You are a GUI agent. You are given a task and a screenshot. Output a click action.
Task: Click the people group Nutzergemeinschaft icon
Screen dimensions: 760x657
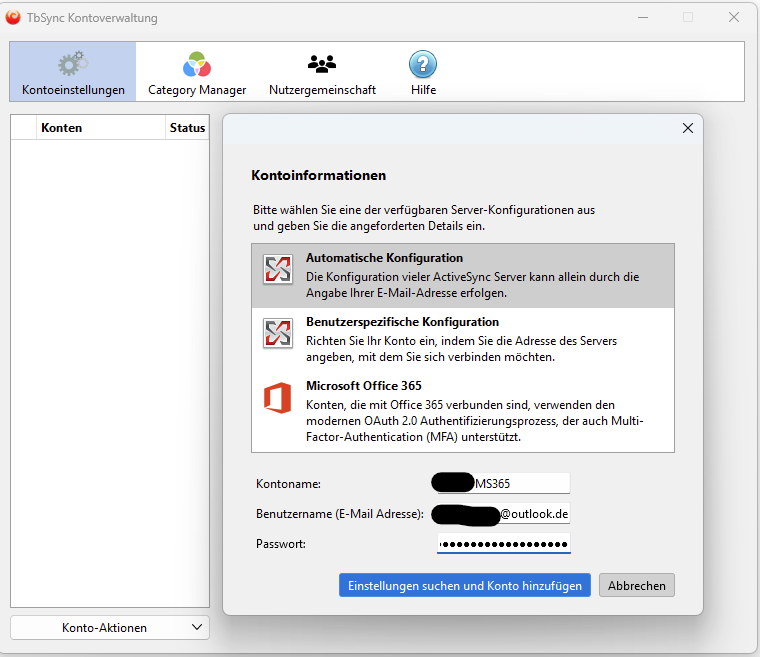click(x=322, y=64)
